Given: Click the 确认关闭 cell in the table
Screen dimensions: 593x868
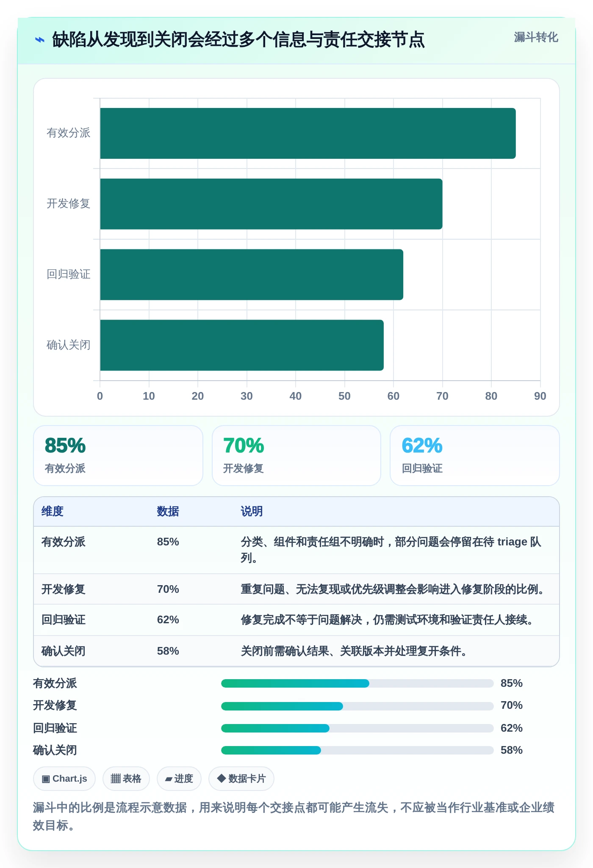Looking at the screenshot, I should tap(63, 651).
